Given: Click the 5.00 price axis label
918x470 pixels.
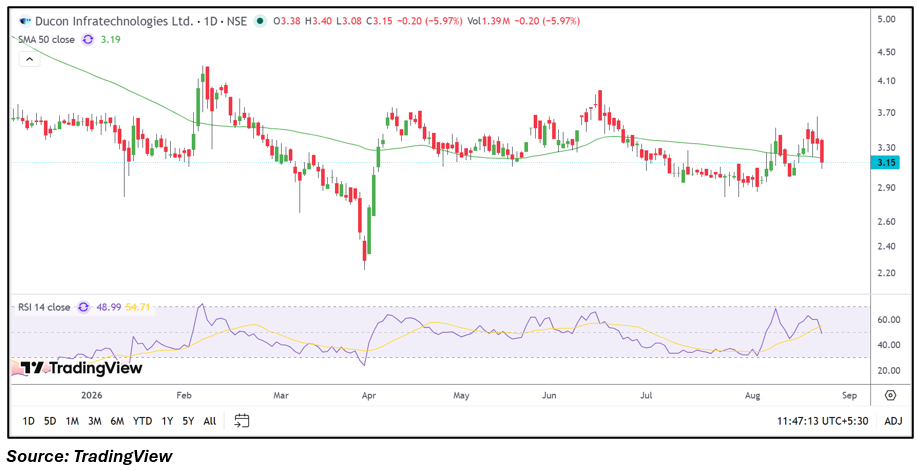Looking at the screenshot, I should coord(887,19).
